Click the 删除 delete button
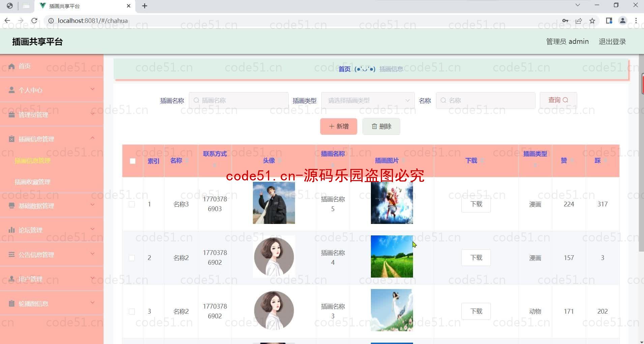Image resolution: width=644 pixels, height=344 pixels. 381,126
